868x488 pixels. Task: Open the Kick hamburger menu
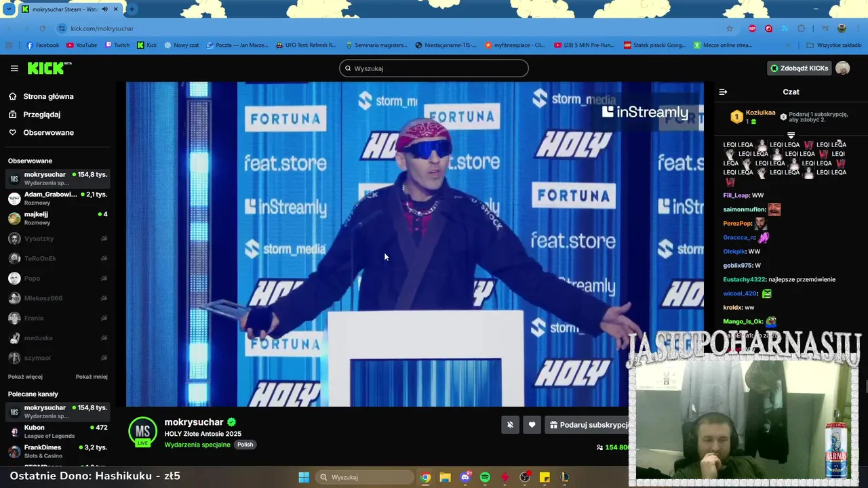(x=14, y=68)
